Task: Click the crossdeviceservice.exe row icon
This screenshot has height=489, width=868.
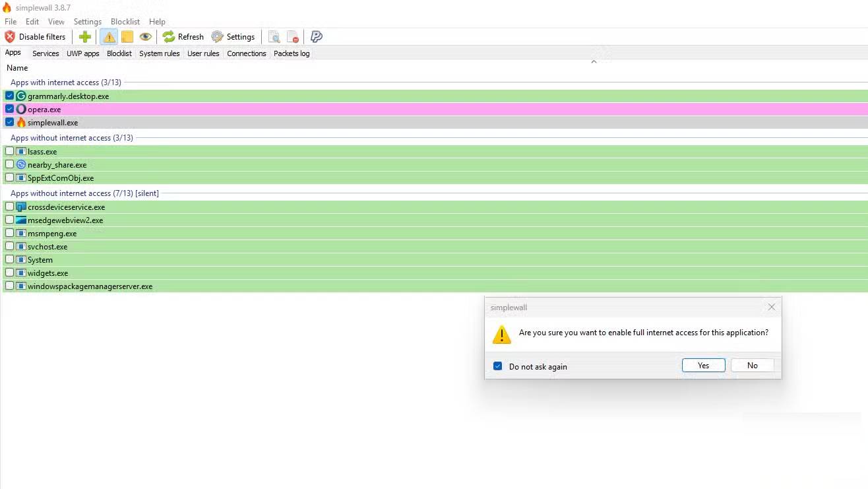Action: point(21,207)
